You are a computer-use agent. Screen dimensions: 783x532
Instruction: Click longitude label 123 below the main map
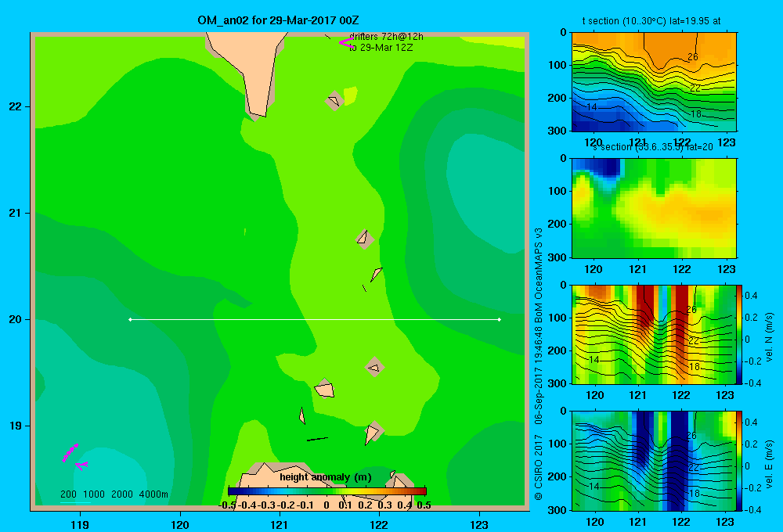click(x=479, y=524)
